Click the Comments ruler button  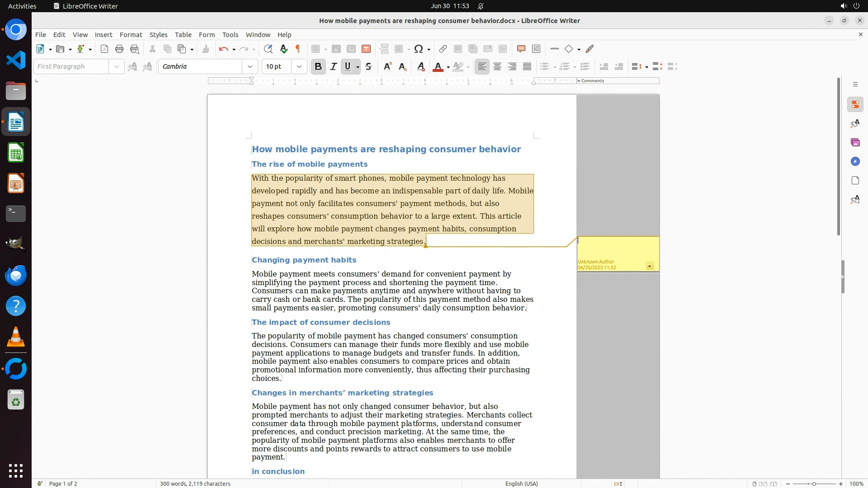click(x=592, y=81)
